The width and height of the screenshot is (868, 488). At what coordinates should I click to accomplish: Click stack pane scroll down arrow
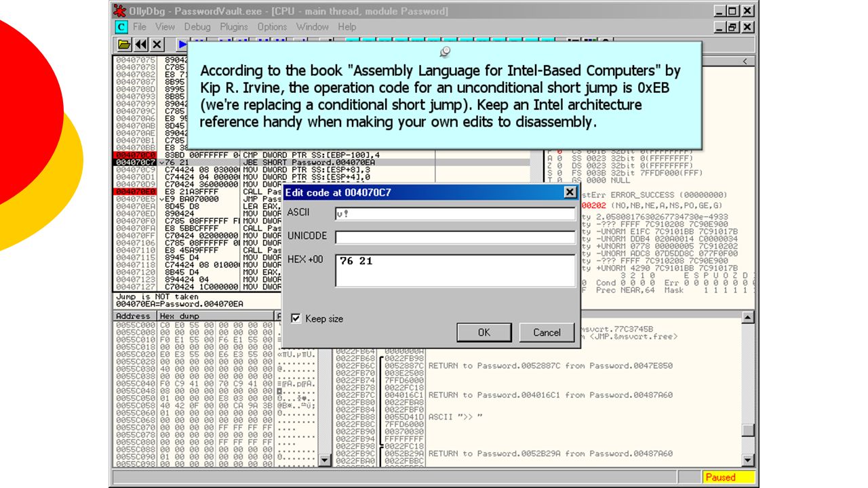pos(748,460)
